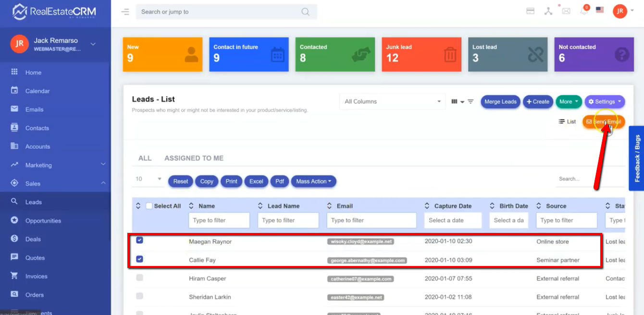Switch to the Assigned To Me tab
The width and height of the screenshot is (644, 315).
tap(194, 158)
